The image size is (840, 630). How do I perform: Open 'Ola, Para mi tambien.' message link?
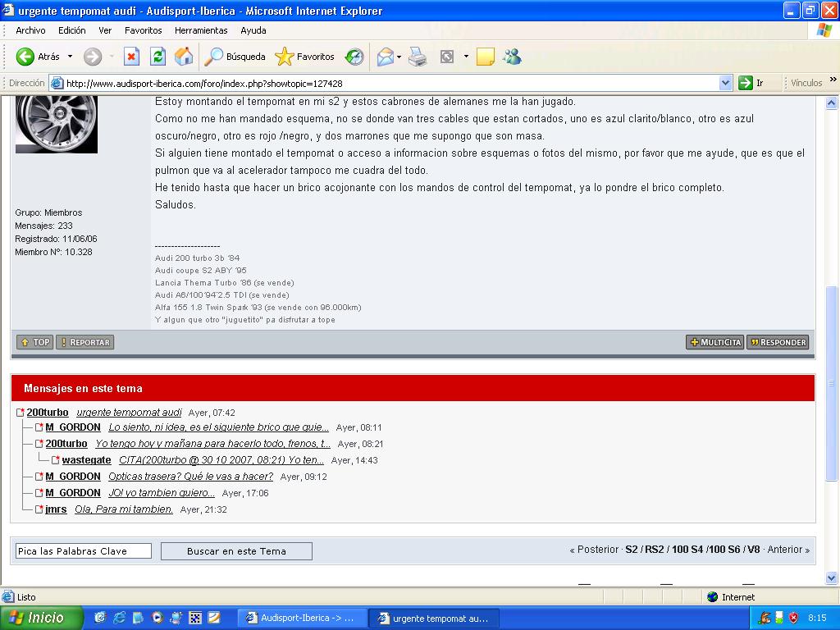[124, 509]
